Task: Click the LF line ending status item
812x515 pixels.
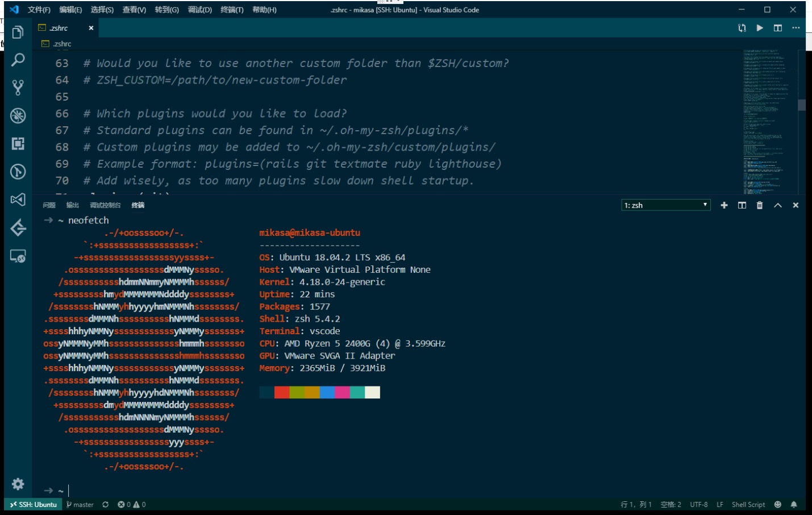Action: pos(720,505)
